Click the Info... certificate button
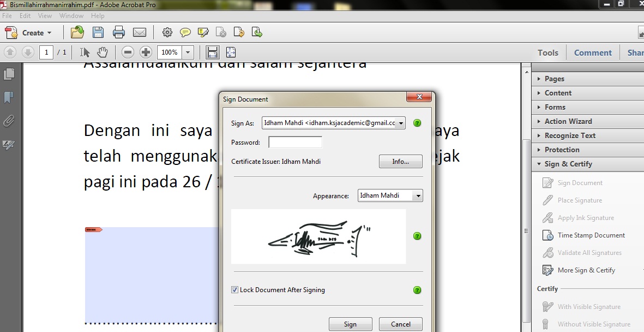 click(x=400, y=161)
